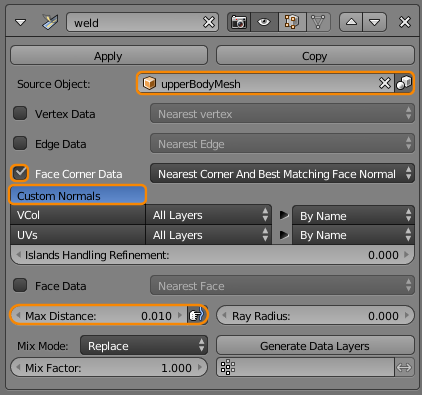Edit the modifier name field 'weld'
This screenshot has width=422, height=395.
(142, 22)
